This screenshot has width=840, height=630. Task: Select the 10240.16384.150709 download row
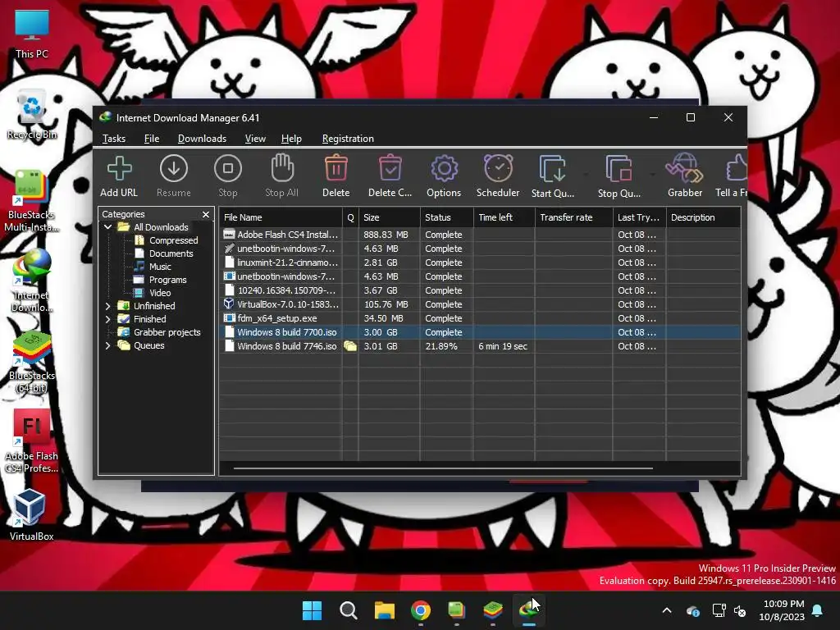coord(480,290)
